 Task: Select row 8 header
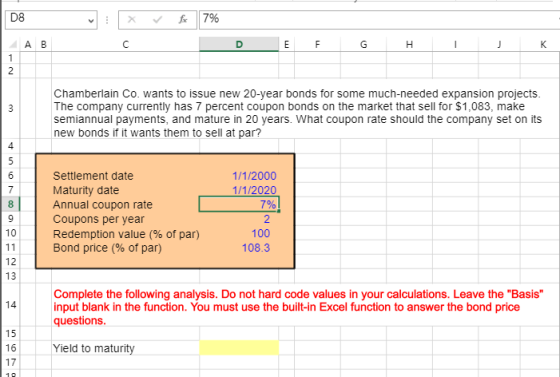pos(10,204)
